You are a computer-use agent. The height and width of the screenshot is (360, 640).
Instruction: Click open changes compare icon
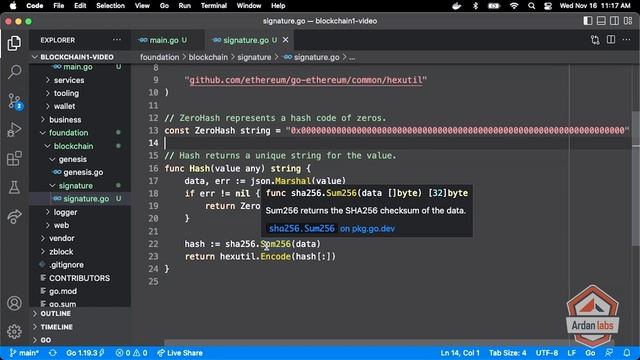pos(595,40)
